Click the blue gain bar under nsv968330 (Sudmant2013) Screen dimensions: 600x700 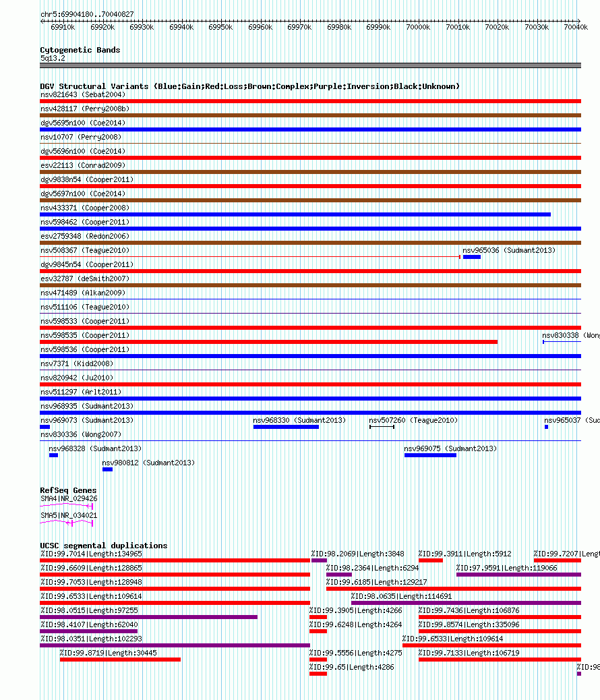[286, 428]
